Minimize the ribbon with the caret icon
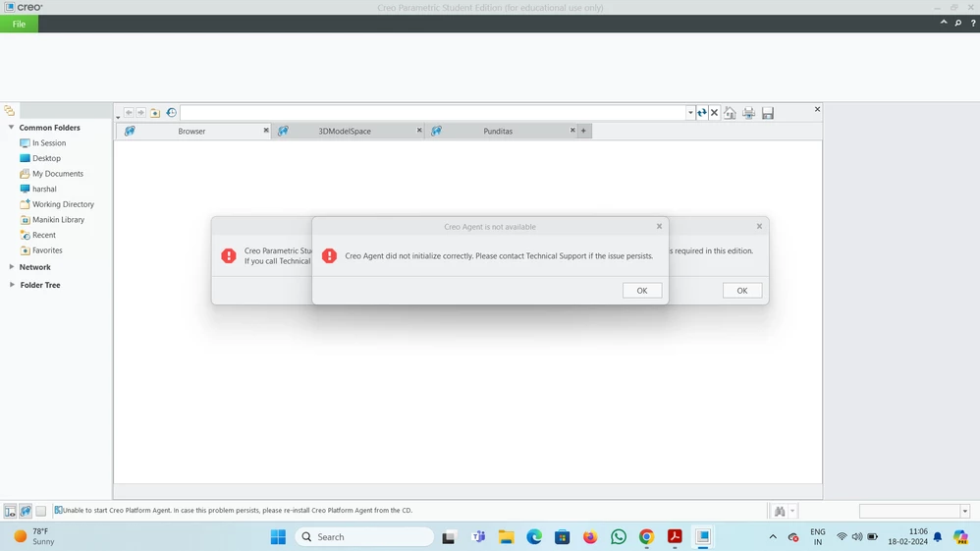 [943, 23]
